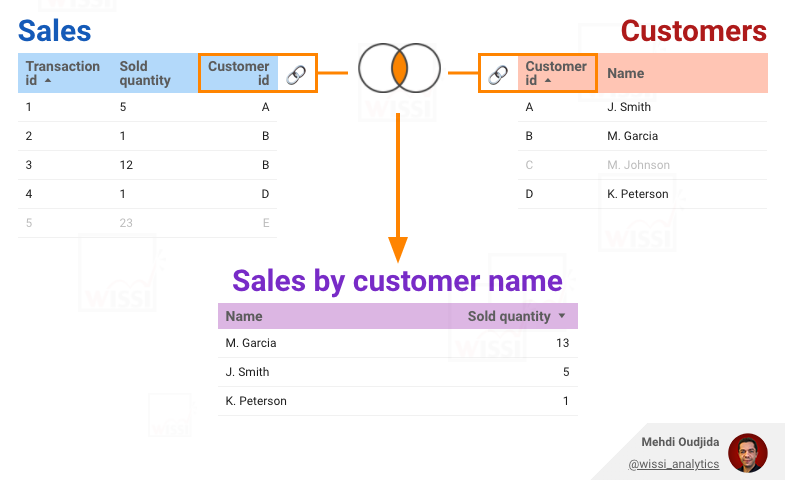Click the Mehdi Oudjida name label
Image resolution: width=785 pixels, height=480 pixels.
[x=680, y=442]
